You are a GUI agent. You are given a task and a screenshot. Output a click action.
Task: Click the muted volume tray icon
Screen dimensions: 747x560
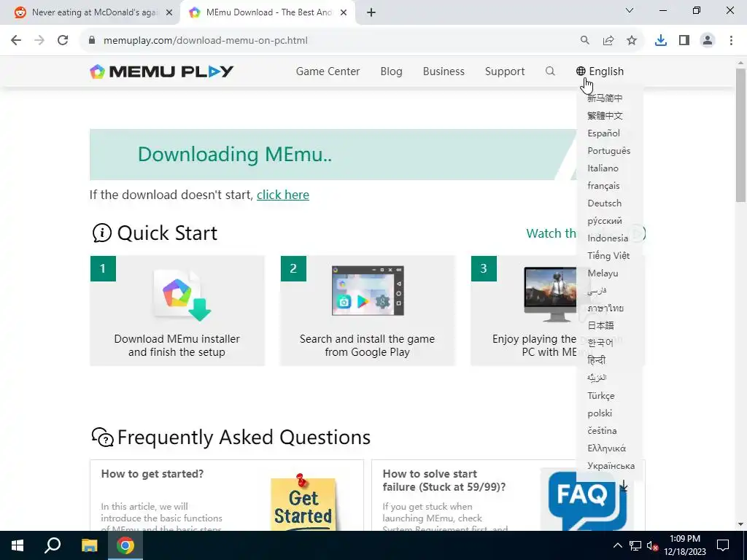point(653,546)
